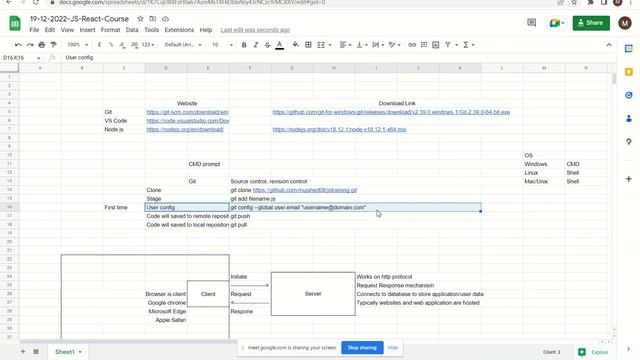The image size is (640, 360).
Task: Click the Format as percent icon
Action: 111,45
